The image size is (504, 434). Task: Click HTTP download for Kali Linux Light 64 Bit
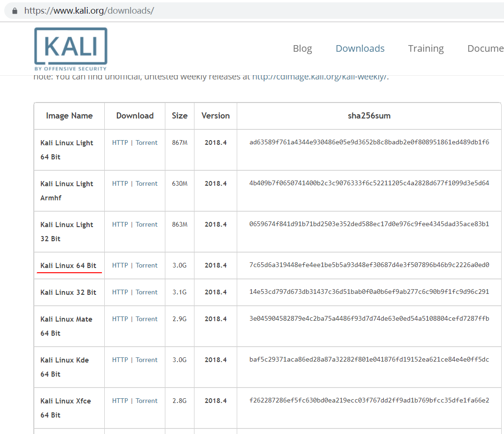120,142
